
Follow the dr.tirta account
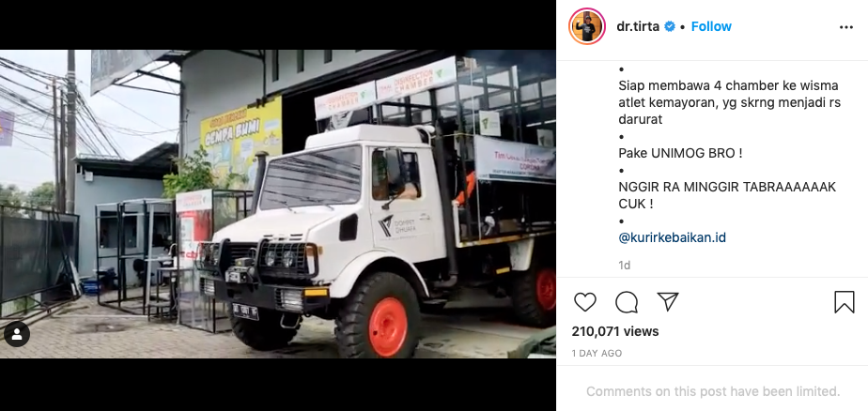(x=711, y=26)
